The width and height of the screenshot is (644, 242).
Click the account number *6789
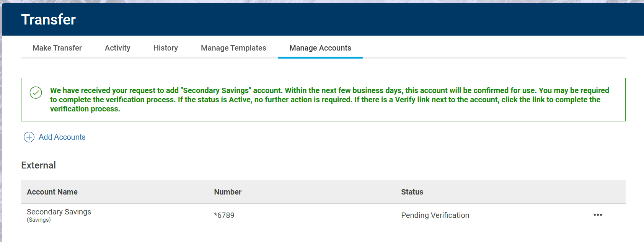click(224, 215)
